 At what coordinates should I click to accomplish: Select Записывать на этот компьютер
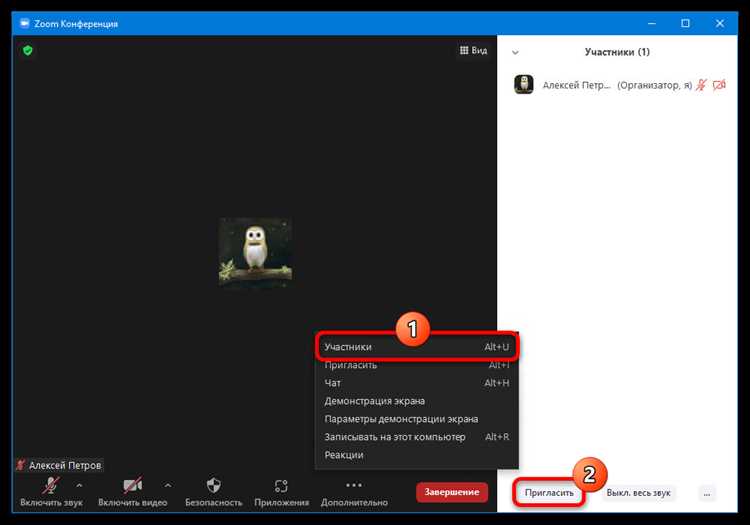click(417, 437)
